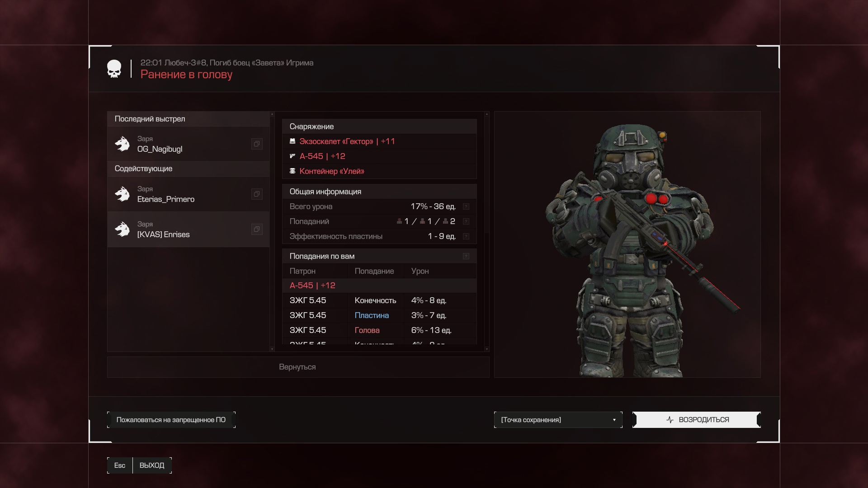Image resolution: width=868 pixels, height=488 pixels.
Task: Click А-545 | +12 hits group row
Action: (379, 286)
